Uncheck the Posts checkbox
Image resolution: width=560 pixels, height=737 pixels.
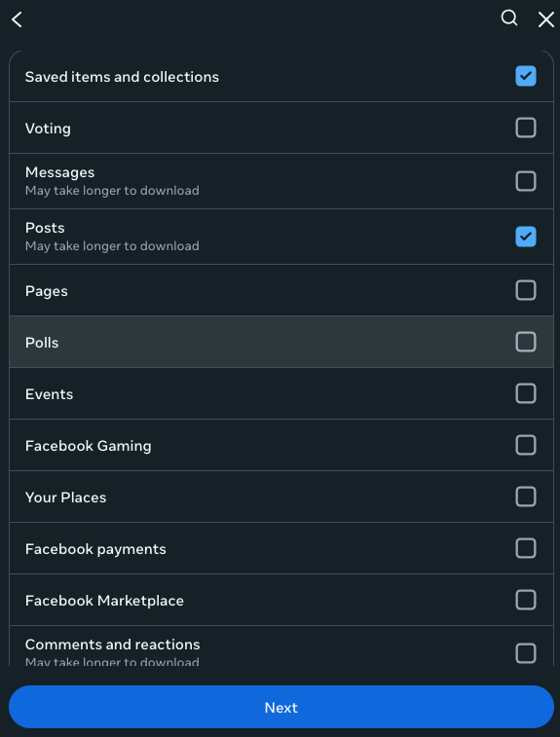(526, 237)
